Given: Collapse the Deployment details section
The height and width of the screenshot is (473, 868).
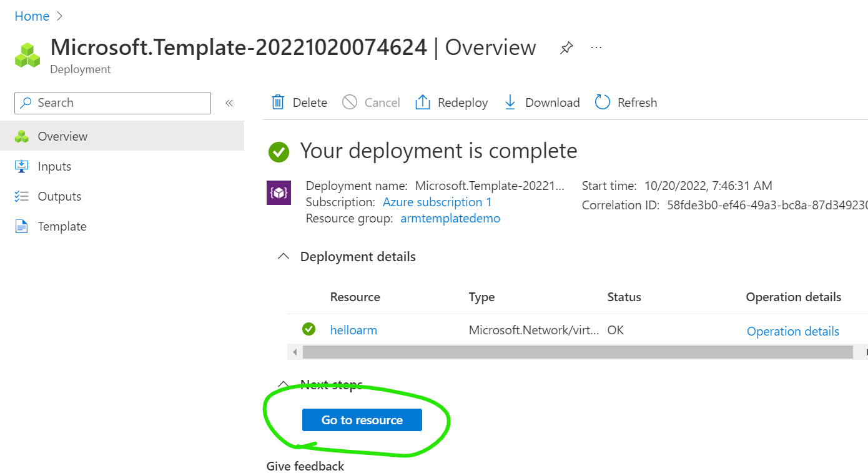Looking at the screenshot, I should pos(284,257).
